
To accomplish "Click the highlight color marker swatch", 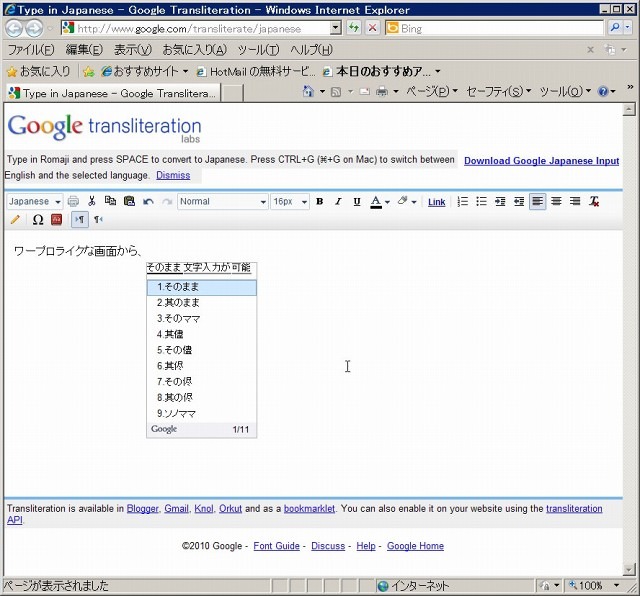I will pos(403,201).
